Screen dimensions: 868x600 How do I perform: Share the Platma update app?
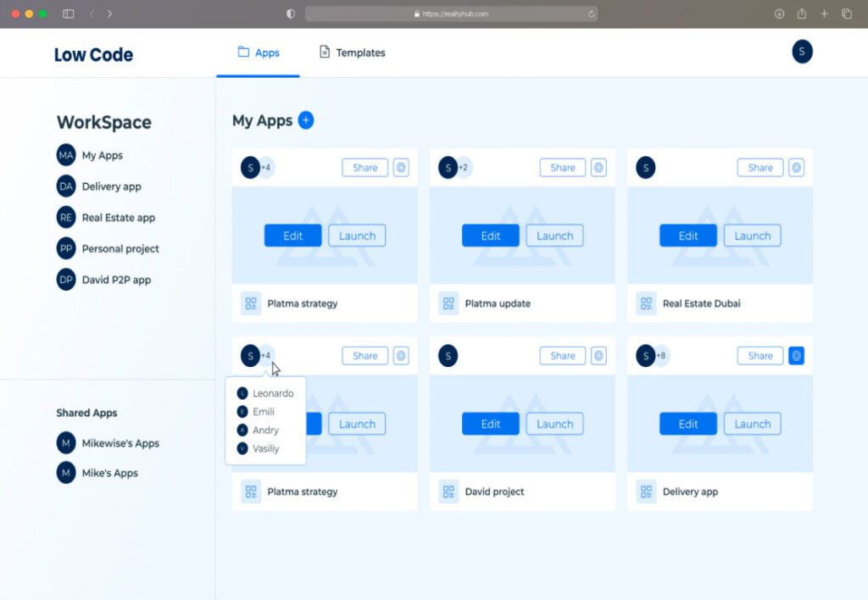pos(562,168)
